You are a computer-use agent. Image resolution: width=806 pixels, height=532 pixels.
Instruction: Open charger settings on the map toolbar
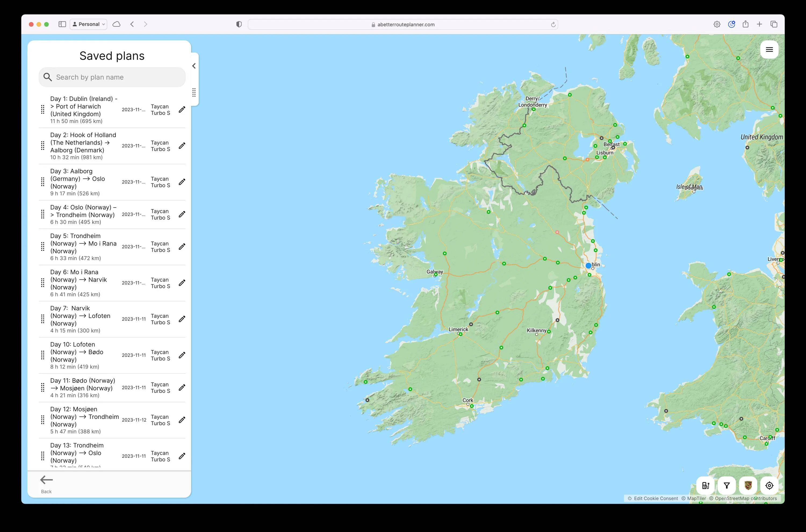(x=706, y=486)
